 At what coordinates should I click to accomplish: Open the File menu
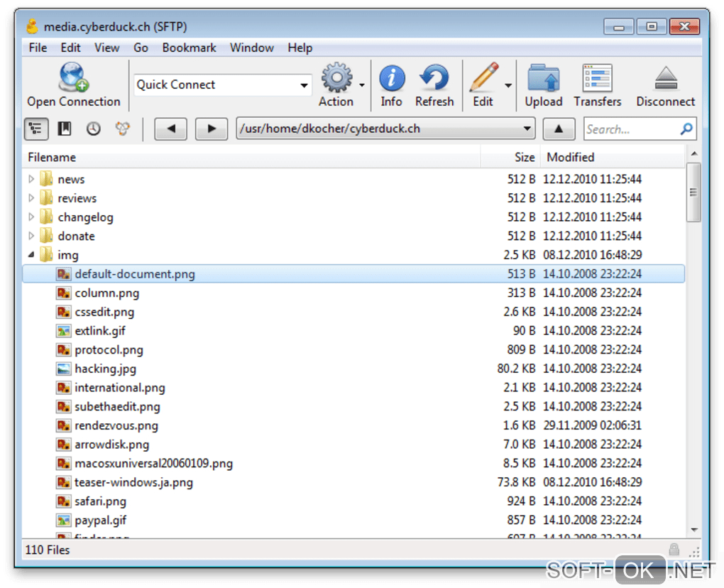[38, 48]
